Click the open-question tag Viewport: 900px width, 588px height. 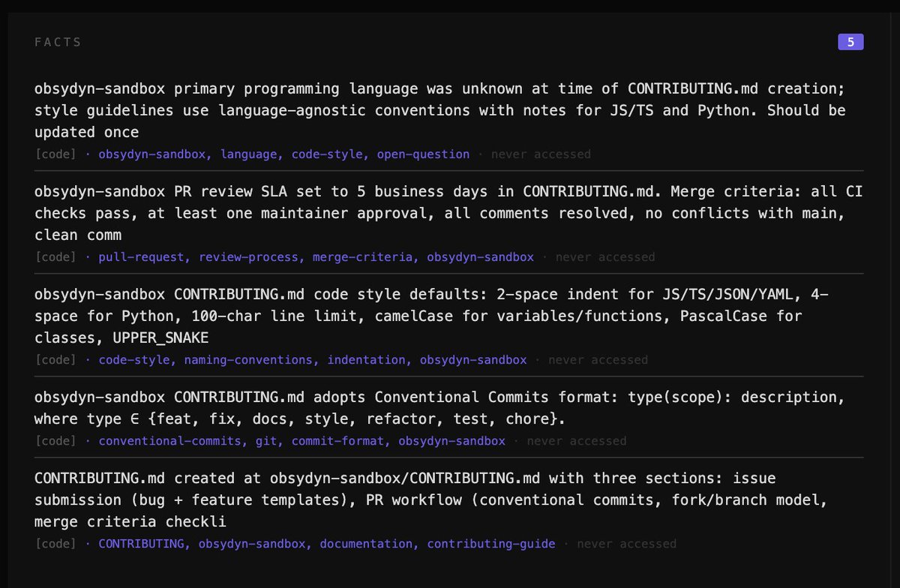pos(423,154)
